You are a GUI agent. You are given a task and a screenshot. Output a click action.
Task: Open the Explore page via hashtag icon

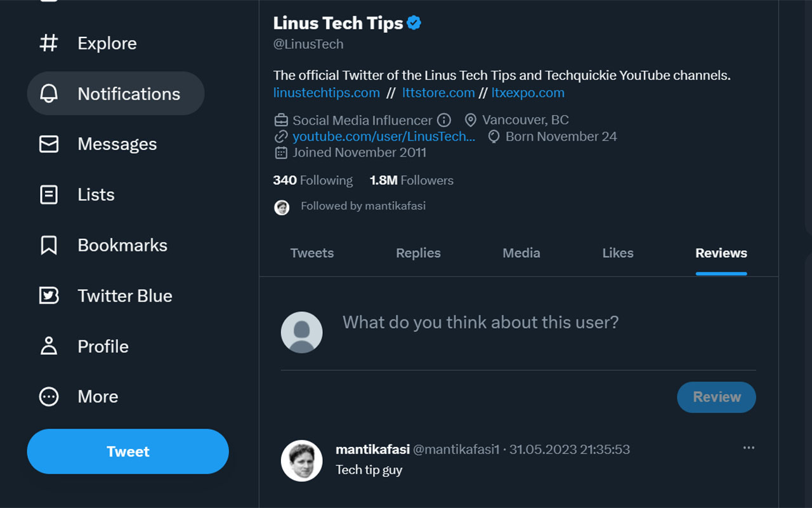pyautogui.click(x=49, y=43)
